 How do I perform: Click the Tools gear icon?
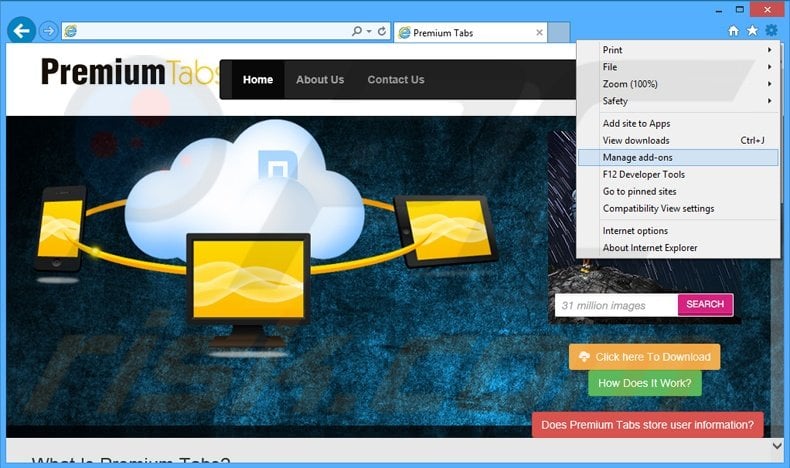click(x=771, y=31)
